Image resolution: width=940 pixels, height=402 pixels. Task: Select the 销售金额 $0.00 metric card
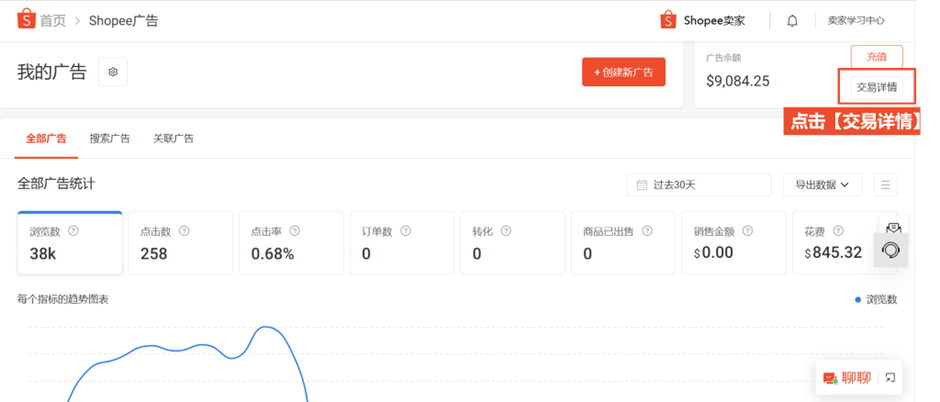(x=734, y=243)
